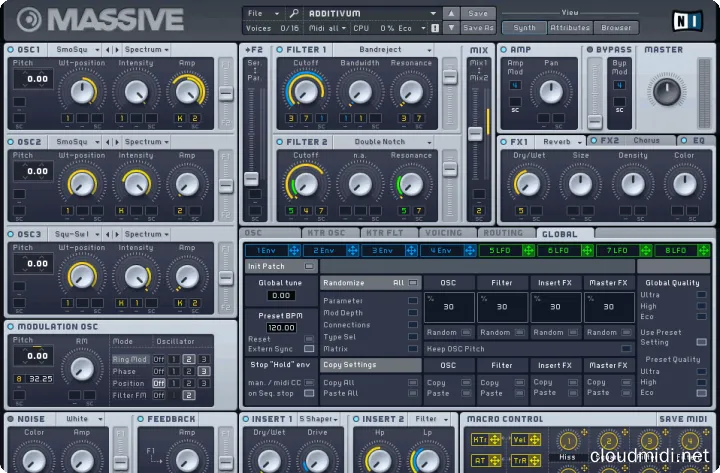This screenshot has width=720, height=473.
Task: Click the next preset down arrow
Action: click(x=451, y=28)
